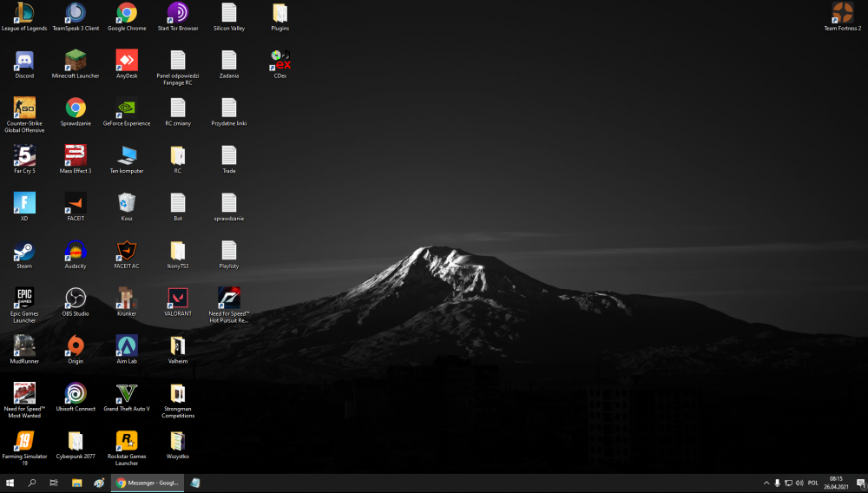Open the Windows Start menu
The height and width of the screenshot is (493, 868).
[x=10, y=483]
